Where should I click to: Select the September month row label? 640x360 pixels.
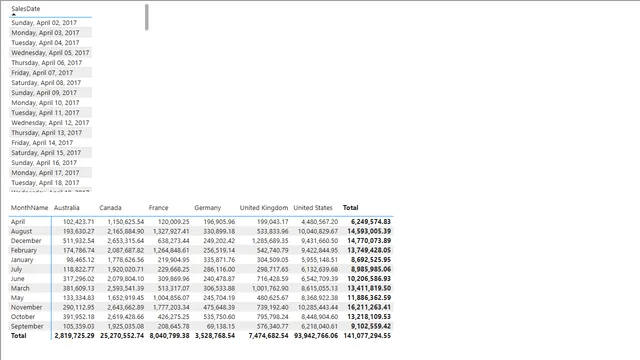tap(27, 327)
